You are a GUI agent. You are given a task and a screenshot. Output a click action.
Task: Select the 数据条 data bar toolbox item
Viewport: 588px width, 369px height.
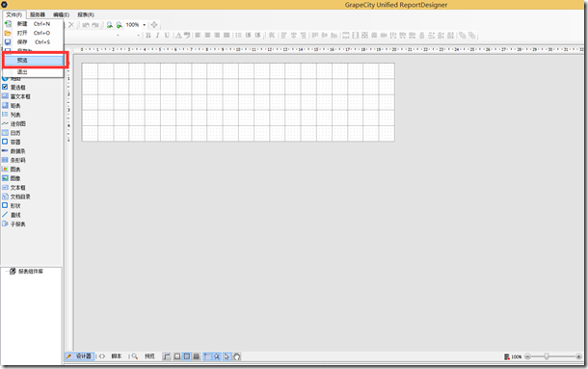[13, 151]
